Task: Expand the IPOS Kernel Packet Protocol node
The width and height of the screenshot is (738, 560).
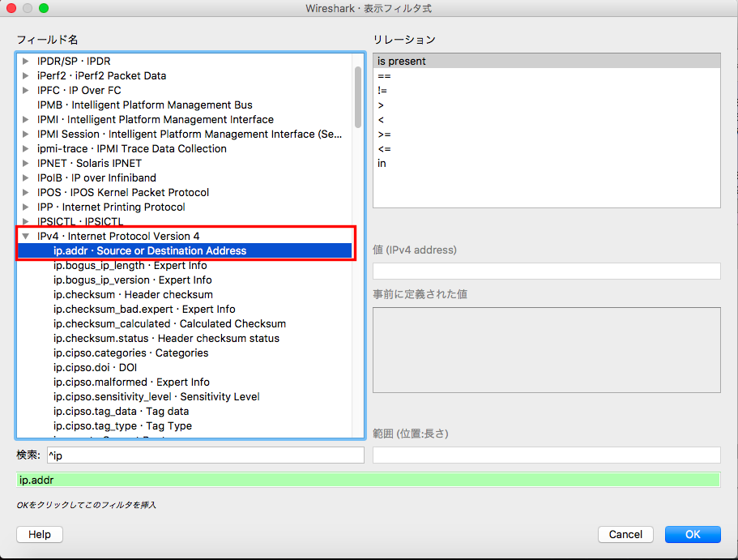Action: pyautogui.click(x=26, y=193)
